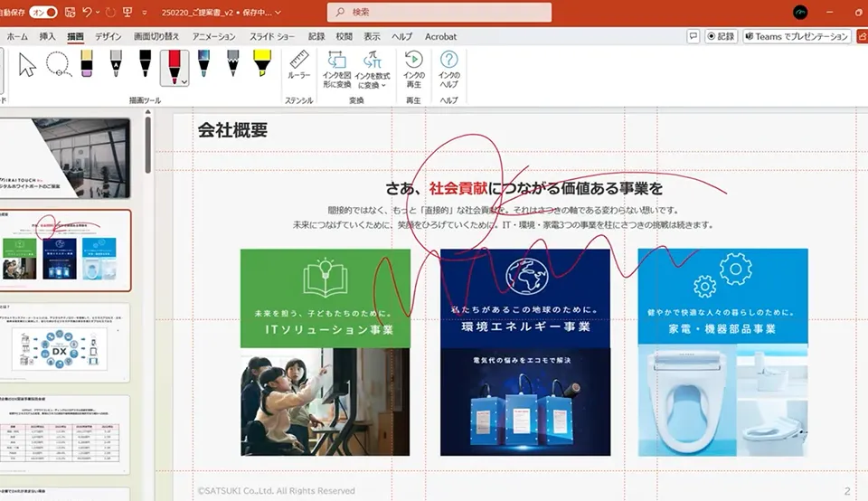Open the 挿入 tab
868x501 pixels.
(47, 36)
